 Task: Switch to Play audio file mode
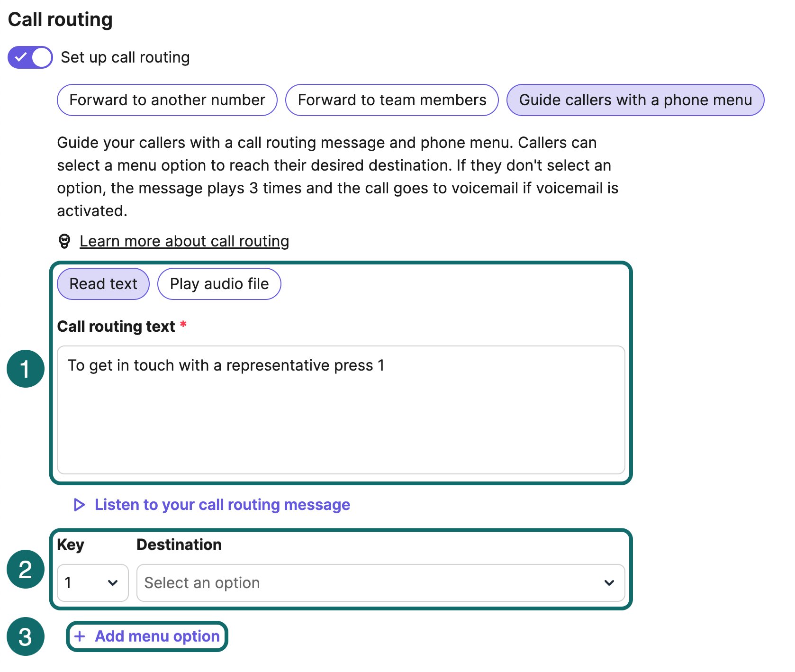[219, 284]
